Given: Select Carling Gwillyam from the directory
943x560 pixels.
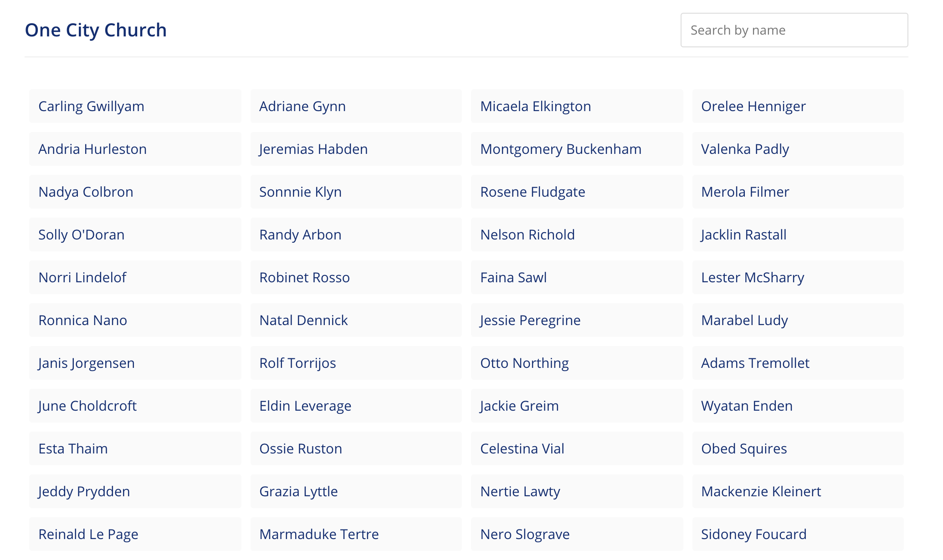Looking at the screenshot, I should tap(135, 106).
